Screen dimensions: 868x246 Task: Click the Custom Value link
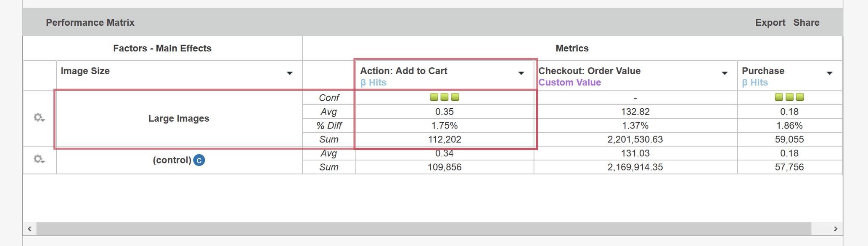[x=569, y=83]
